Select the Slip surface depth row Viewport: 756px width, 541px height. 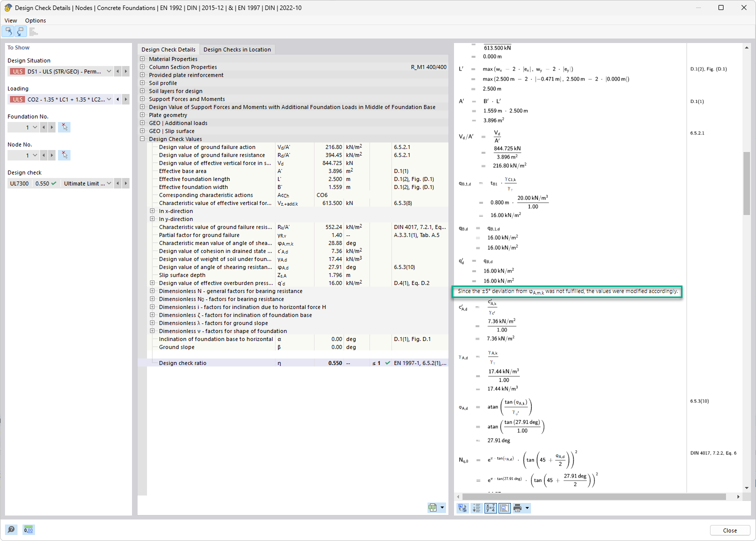coord(298,275)
